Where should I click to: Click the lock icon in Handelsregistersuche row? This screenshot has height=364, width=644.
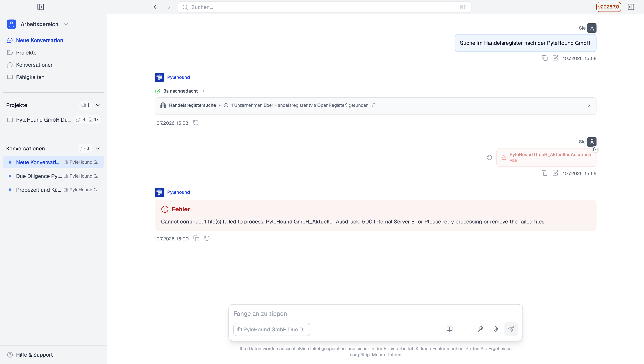point(374,105)
